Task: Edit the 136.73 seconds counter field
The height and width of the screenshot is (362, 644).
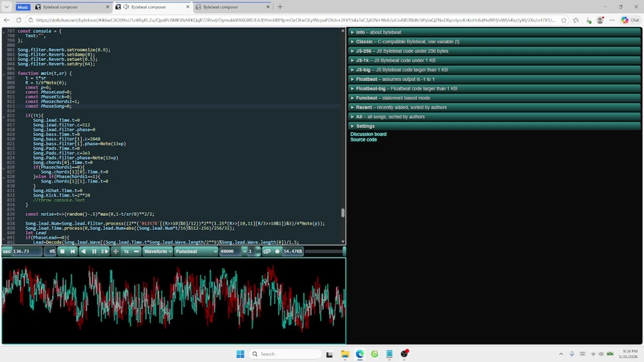Action: [27, 251]
